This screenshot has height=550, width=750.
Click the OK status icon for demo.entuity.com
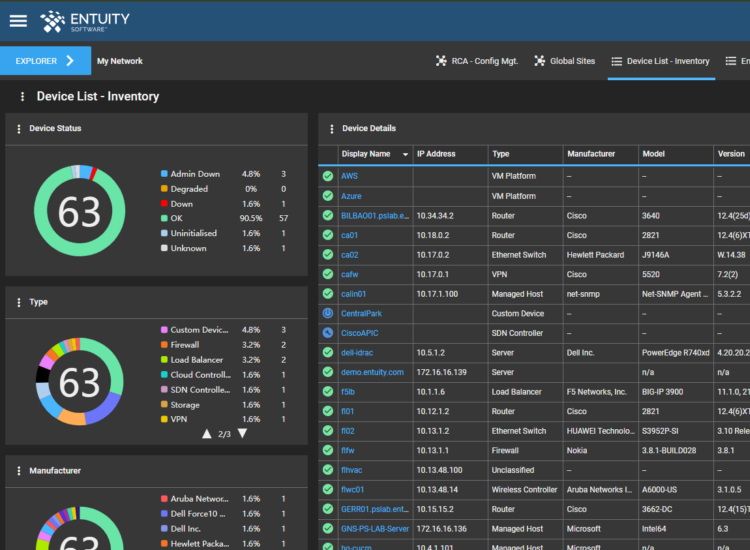(328, 372)
